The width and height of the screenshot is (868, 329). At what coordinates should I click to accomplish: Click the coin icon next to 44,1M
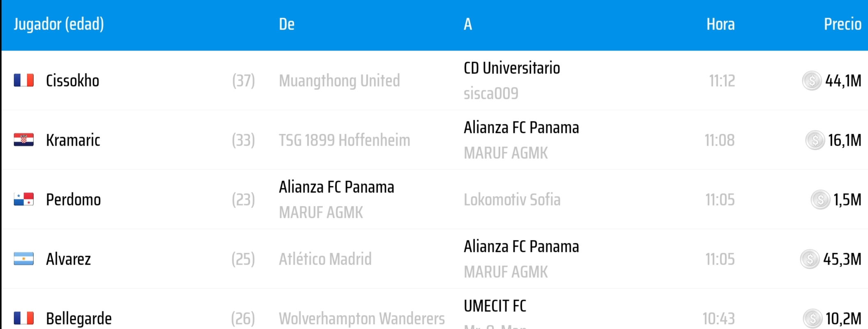(x=811, y=81)
